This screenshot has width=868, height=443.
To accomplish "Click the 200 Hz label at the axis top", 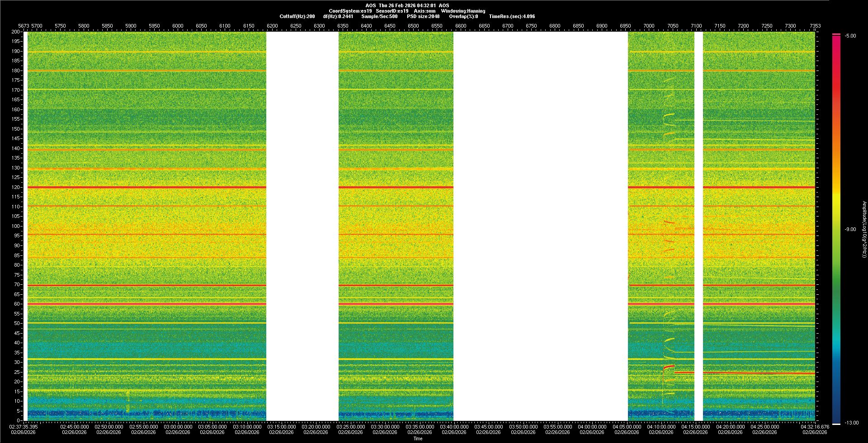I will [16, 32].
